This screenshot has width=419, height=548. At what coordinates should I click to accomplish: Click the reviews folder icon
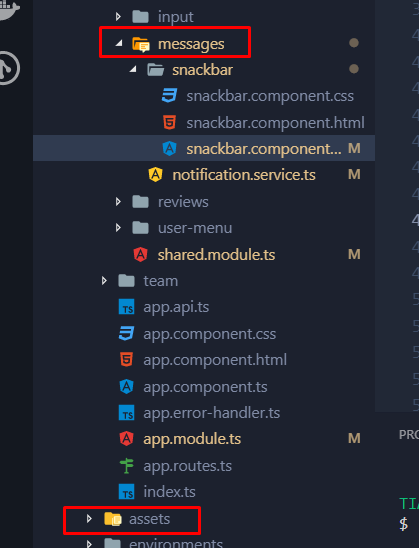140,202
